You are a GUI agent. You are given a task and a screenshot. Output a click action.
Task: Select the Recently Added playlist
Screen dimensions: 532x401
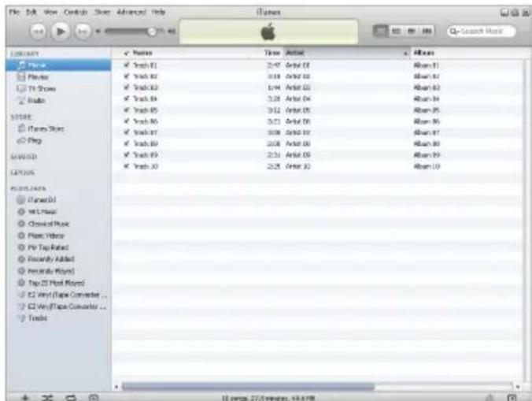pyautogui.click(x=58, y=259)
